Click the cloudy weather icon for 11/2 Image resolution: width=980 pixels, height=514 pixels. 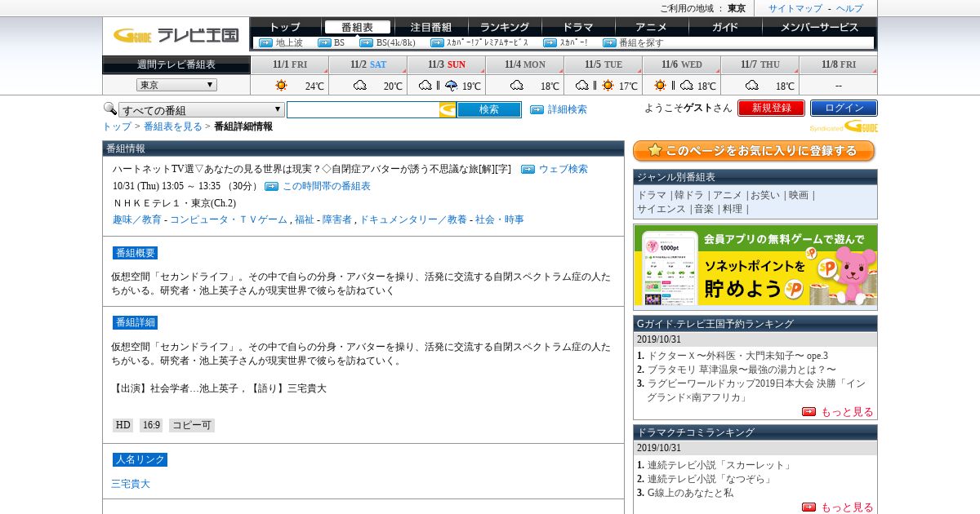tap(359, 85)
